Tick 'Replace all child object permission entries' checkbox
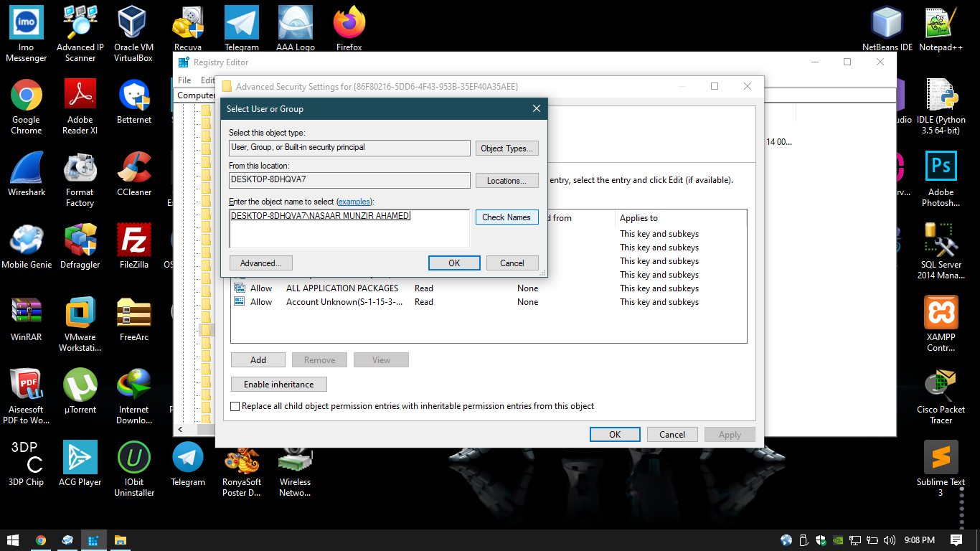This screenshot has width=980, height=551. [235, 406]
